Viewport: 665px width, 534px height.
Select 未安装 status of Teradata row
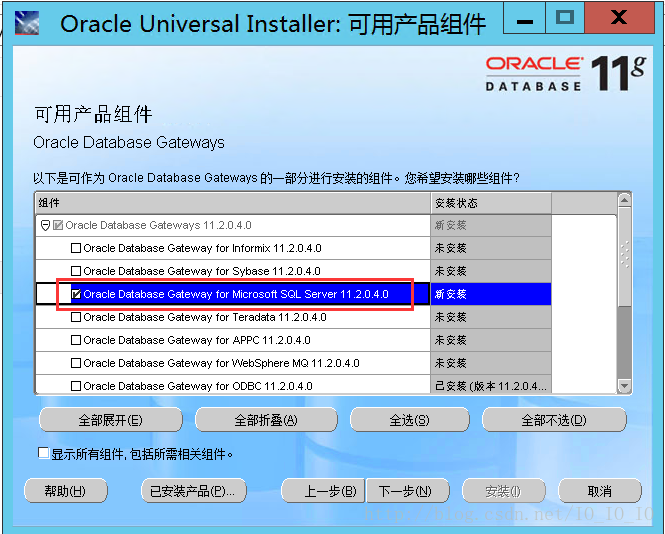(491, 317)
